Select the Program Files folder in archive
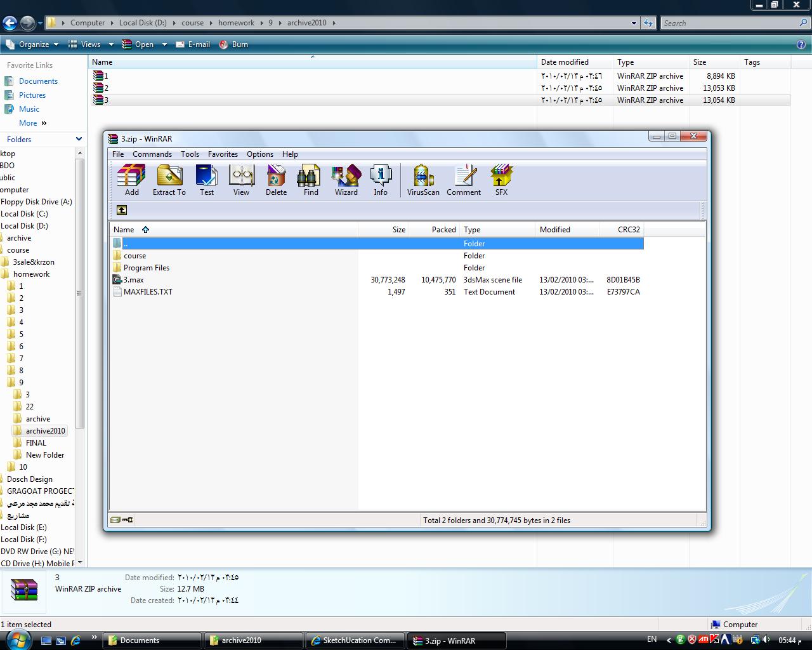The width and height of the screenshot is (812, 650). (147, 268)
